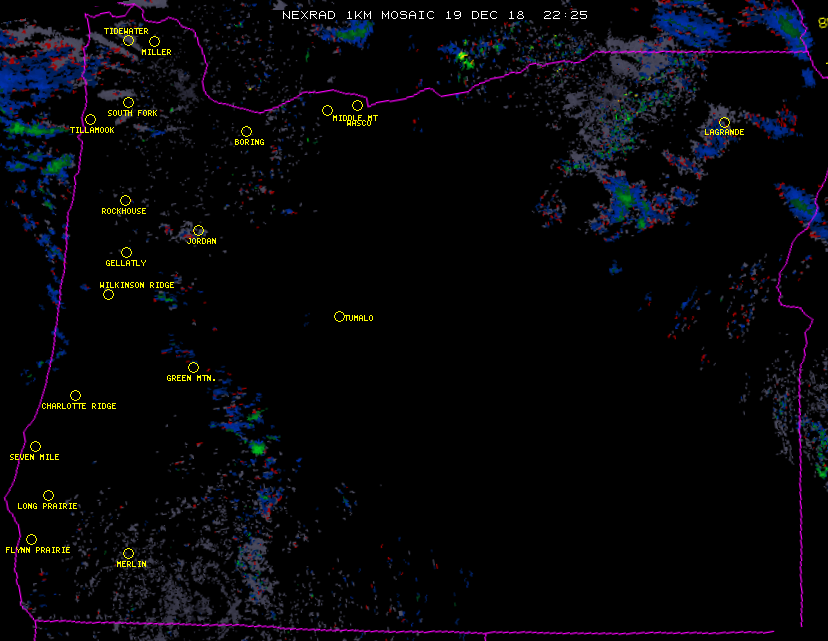Screen dimensions: 828x641
Task: Click the Wasco station circle marker
Action: pyautogui.click(x=357, y=105)
